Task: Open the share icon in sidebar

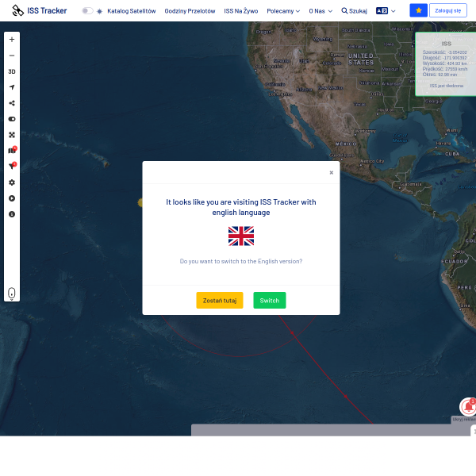Action: tap(12, 103)
